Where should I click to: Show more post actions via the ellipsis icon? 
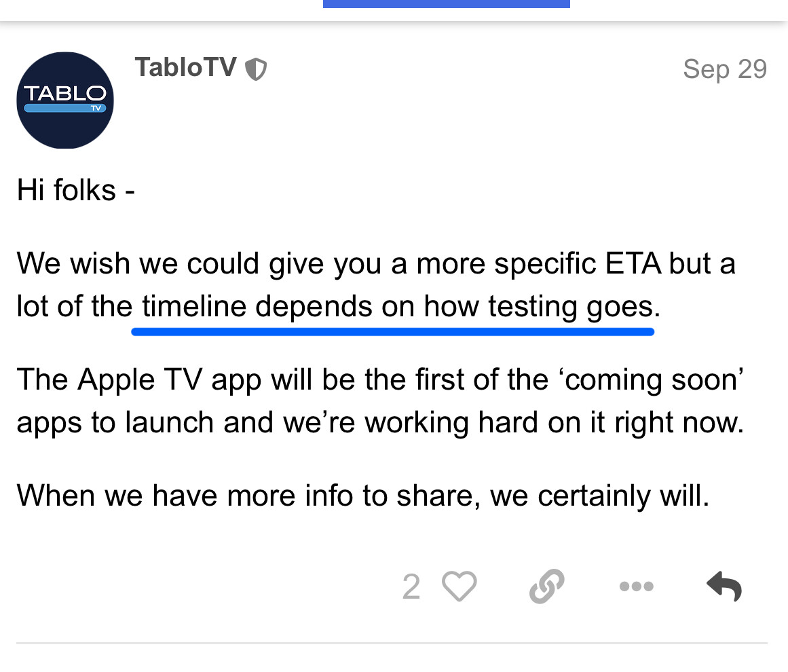636,586
